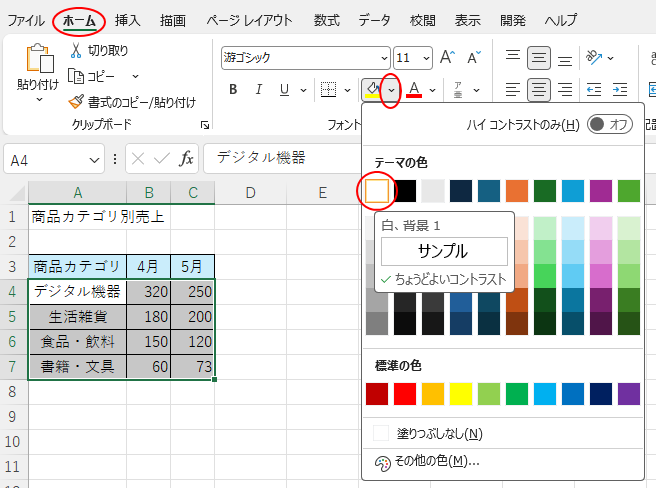Expand the copy options arrow
This screenshot has height=488, width=656.
click(135, 76)
